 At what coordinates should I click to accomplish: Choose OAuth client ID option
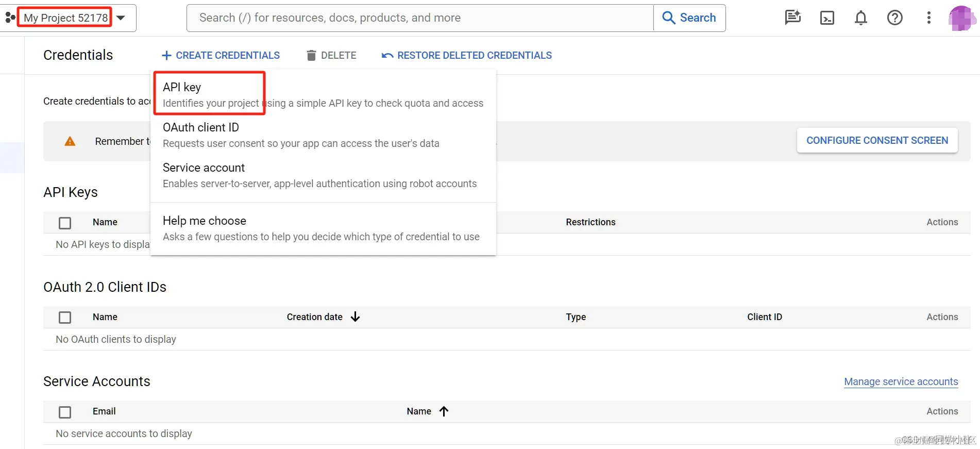click(x=323, y=135)
